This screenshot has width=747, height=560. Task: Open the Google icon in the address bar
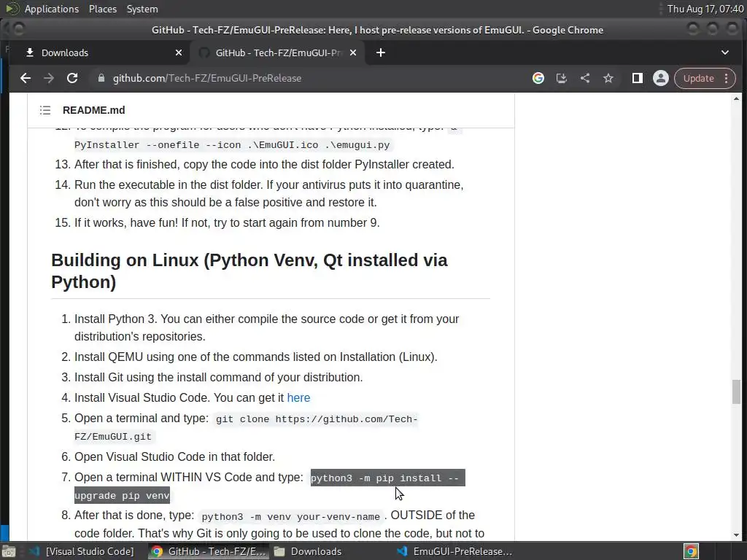pos(538,78)
